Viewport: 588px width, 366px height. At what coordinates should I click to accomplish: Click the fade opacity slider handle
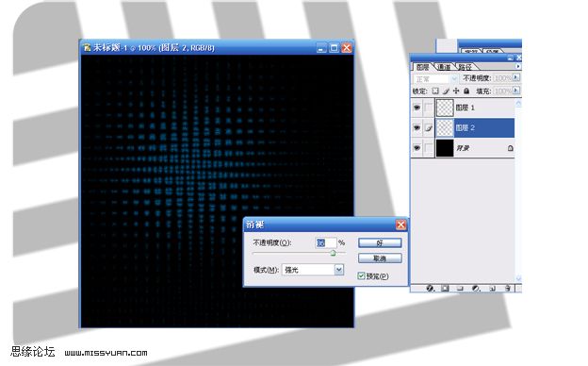pyautogui.click(x=333, y=254)
